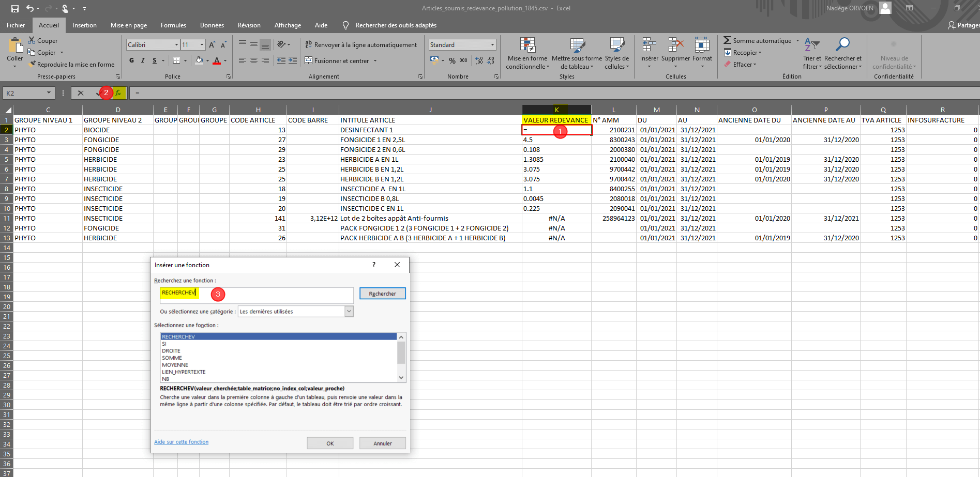The width and height of the screenshot is (980, 477).
Task: Click the Rechercher et sélectionner icon
Action: coord(842,45)
